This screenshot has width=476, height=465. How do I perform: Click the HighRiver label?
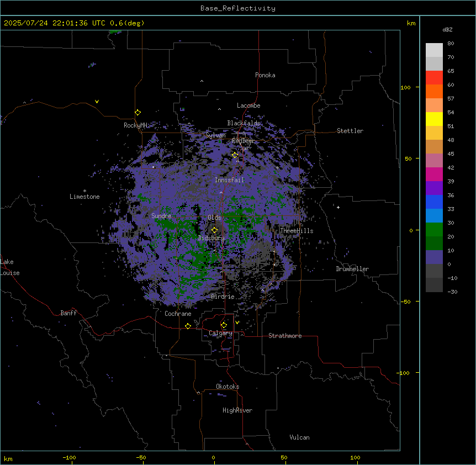[x=237, y=410]
